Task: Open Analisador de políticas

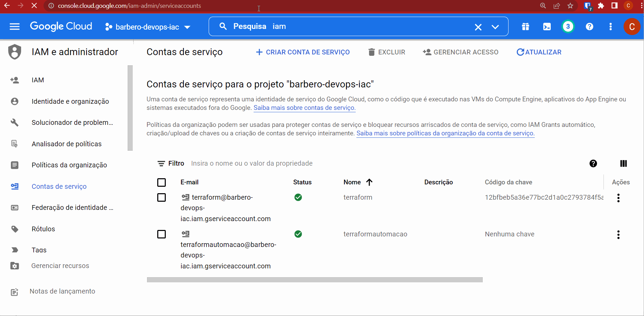Action: (66, 144)
